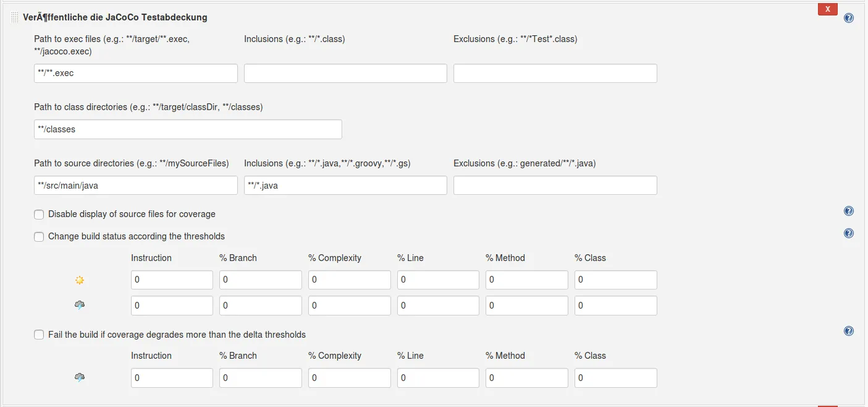
Task: Click the stormy weather icon in build thresholds
Action: pos(79,306)
